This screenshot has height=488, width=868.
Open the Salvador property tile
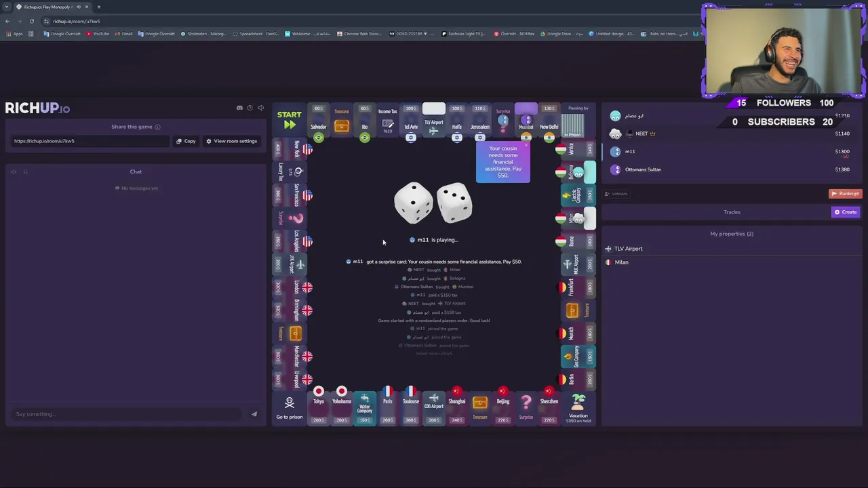[x=319, y=122]
